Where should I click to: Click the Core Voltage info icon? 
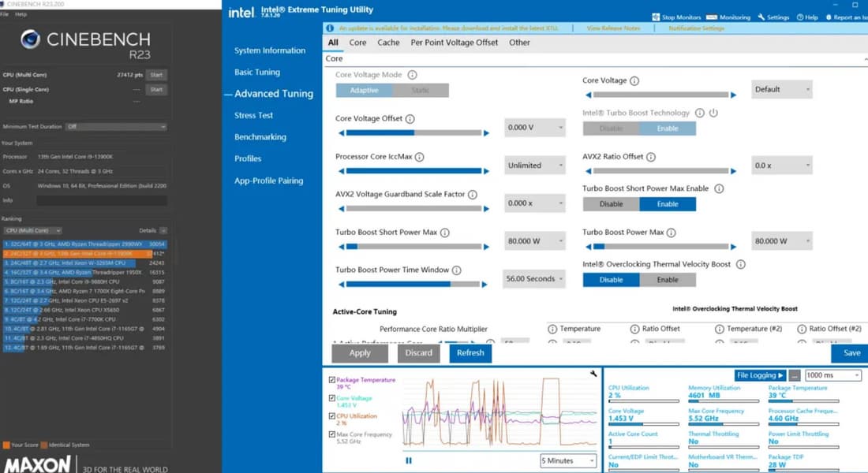point(634,80)
